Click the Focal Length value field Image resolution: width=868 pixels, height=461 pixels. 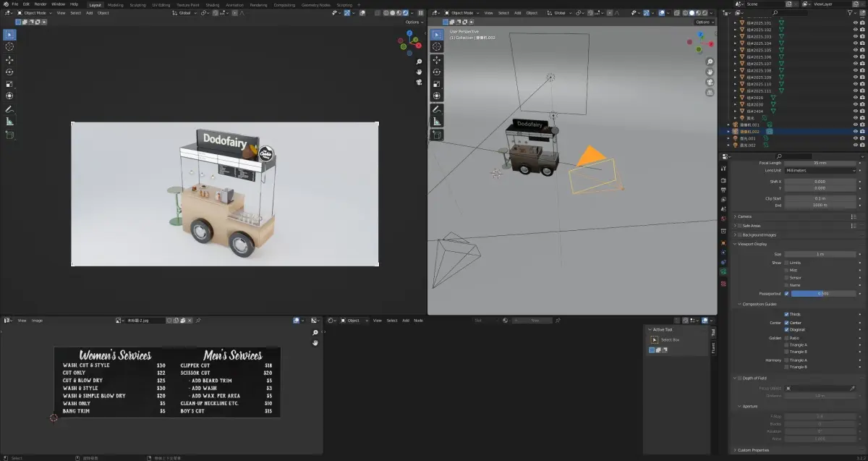pos(820,163)
